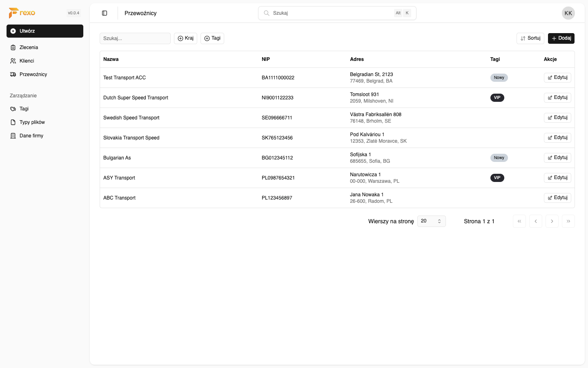588x368 pixels.
Task: Open Typy plików management page
Action: pos(32,122)
